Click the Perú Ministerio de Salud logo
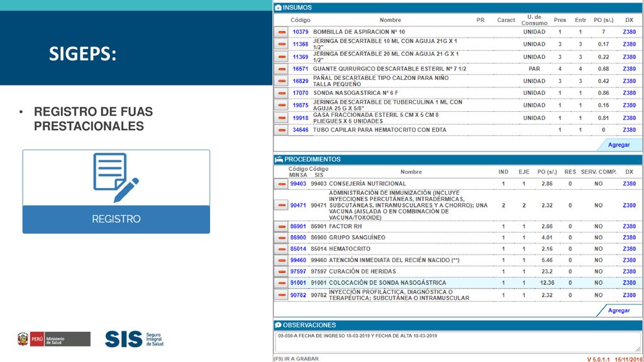644x362 pixels. 54,339
